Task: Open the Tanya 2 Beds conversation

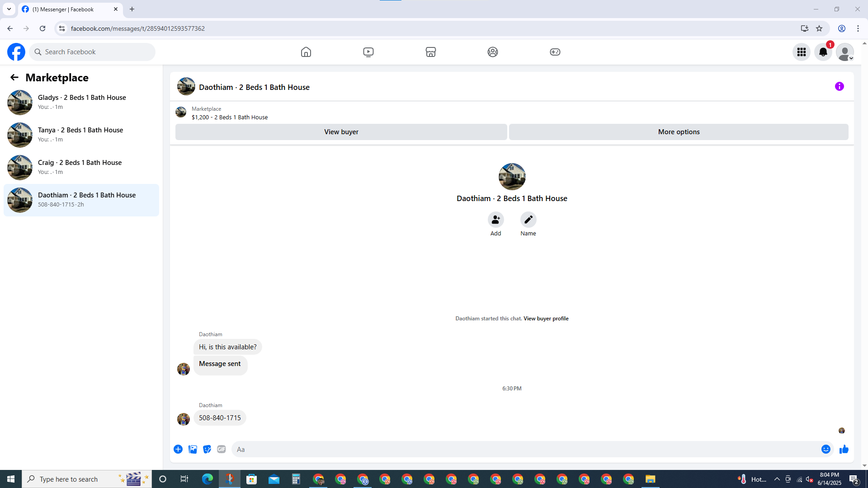Action: point(81,135)
